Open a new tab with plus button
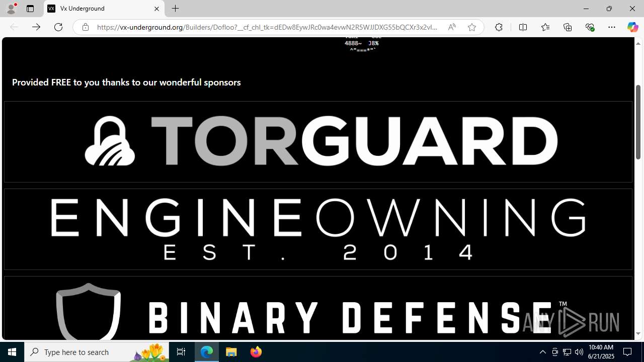 (x=175, y=9)
